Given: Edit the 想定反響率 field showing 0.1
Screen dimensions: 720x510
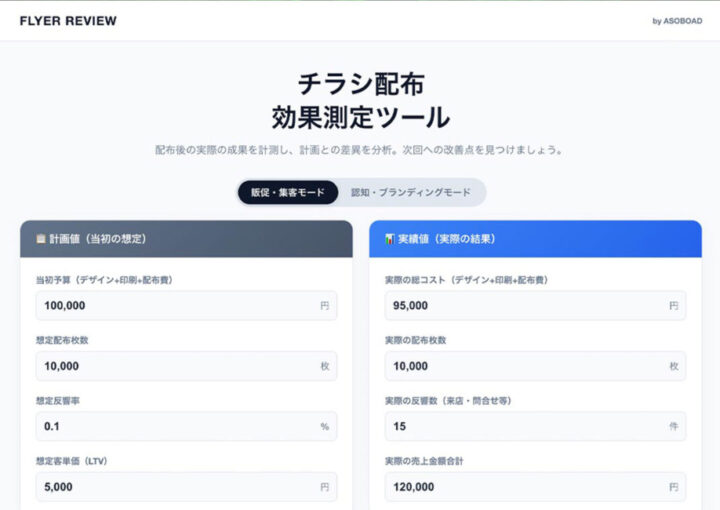Looking at the screenshot, I should 186,426.
